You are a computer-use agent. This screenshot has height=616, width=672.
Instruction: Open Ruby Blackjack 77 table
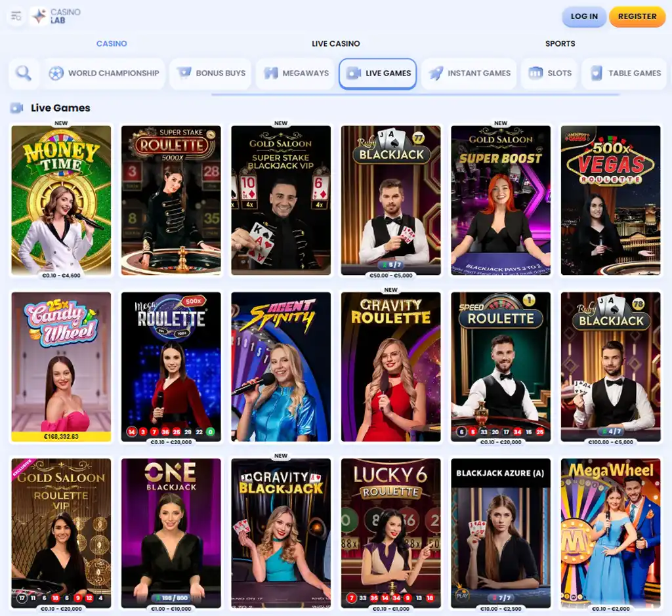pos(391,199)
